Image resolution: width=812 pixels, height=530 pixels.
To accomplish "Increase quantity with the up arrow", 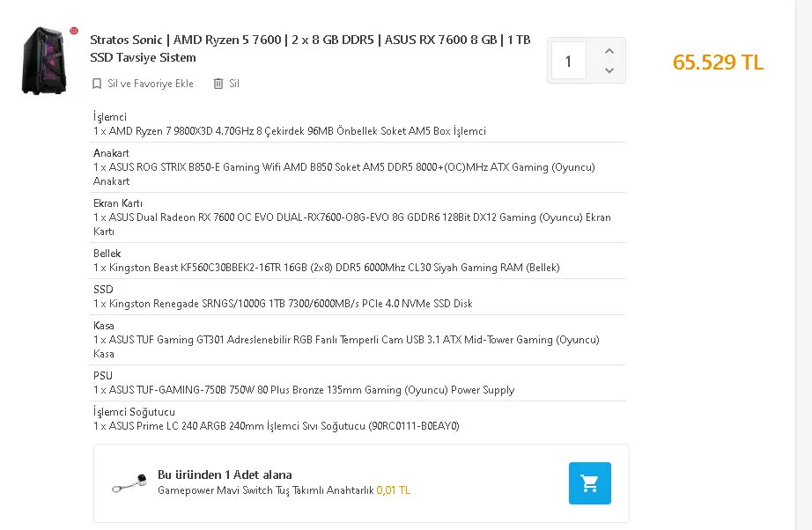I will click(609, 51).
